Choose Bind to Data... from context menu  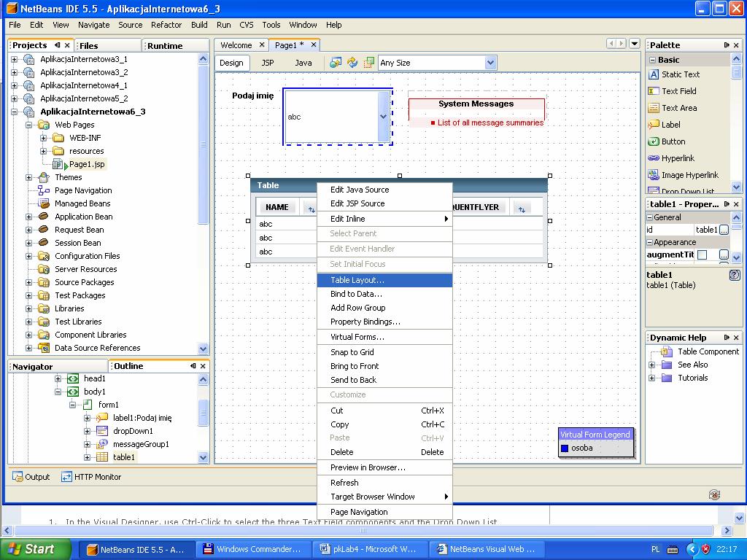pyautogui.click(x=384, y=294)
